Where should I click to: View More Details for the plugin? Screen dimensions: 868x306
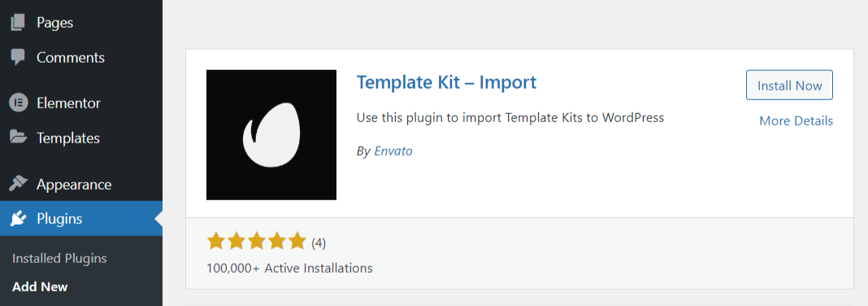coord(796,120)
